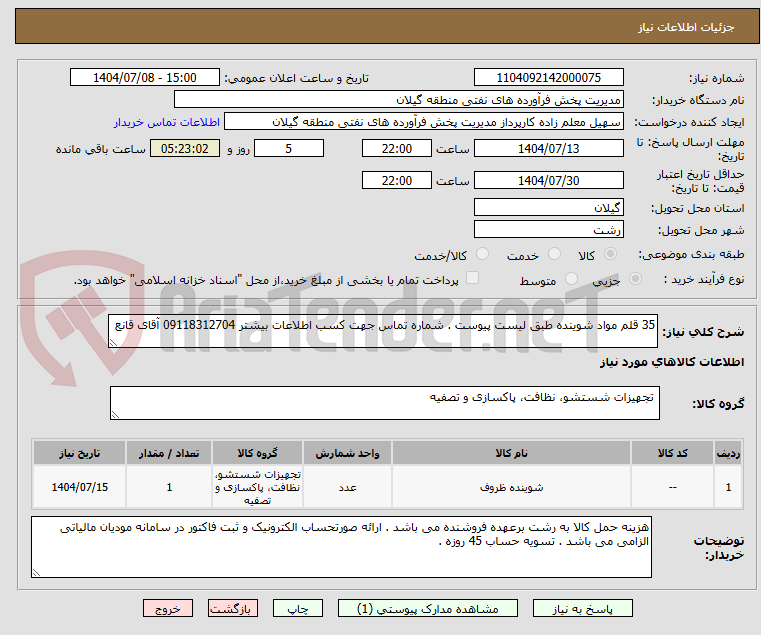Click the response deadline date 1404/07/13
The height and width of the screenshot is (635, 761).
point(548,149)
